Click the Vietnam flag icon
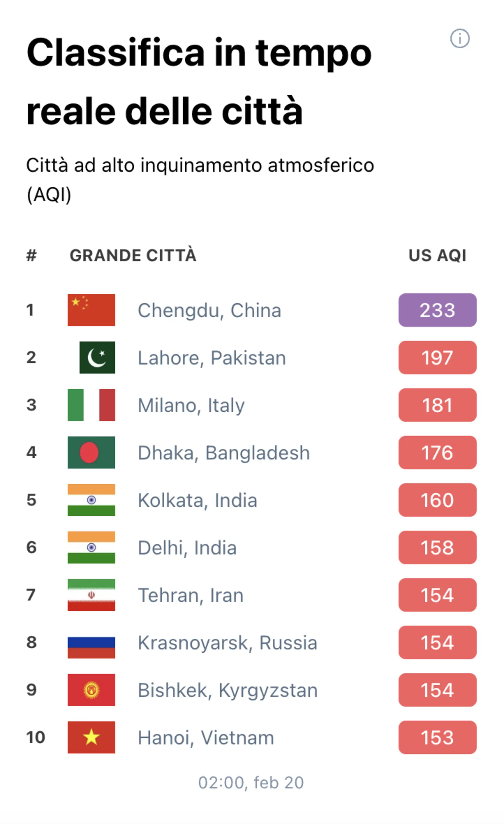 tap(91, 737)
